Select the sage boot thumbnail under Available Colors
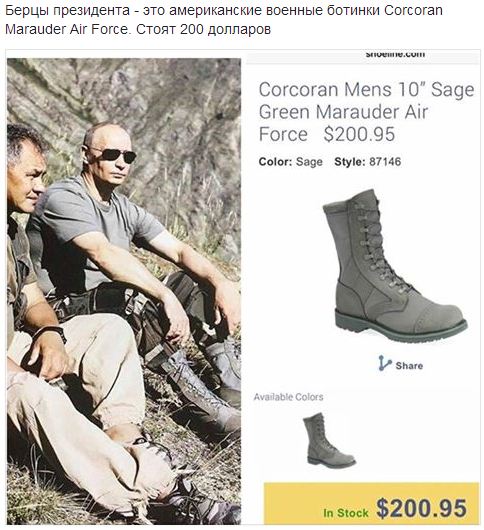The image size is (484, 530). coord(329,441)
